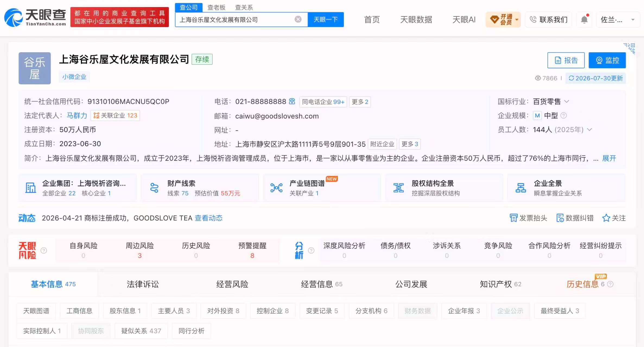
Task: Switch to 查关系 search tab
Action: (x=244, y=7)
